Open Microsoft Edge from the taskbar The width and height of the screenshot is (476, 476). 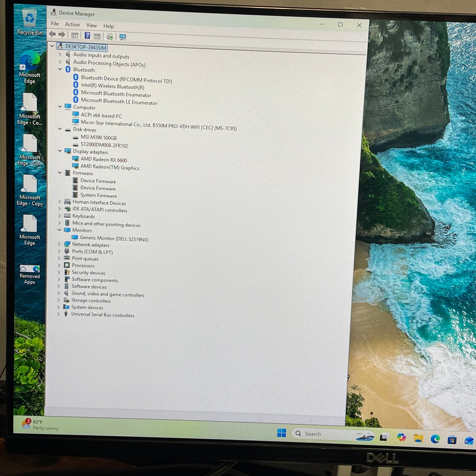[x=435, y=439]
